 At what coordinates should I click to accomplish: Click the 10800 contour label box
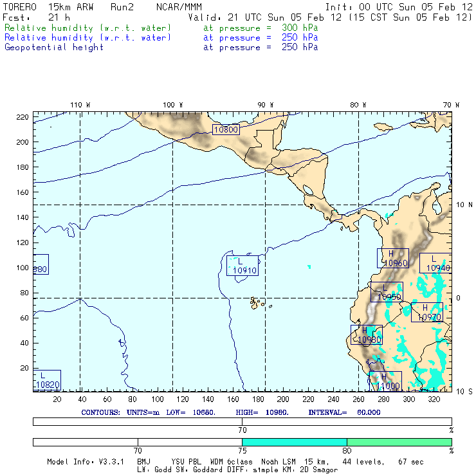[226, 130]
